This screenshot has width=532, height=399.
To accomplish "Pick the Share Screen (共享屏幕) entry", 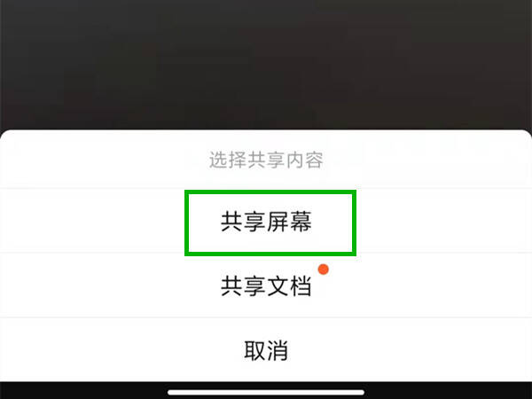I will tap(266, 221).
